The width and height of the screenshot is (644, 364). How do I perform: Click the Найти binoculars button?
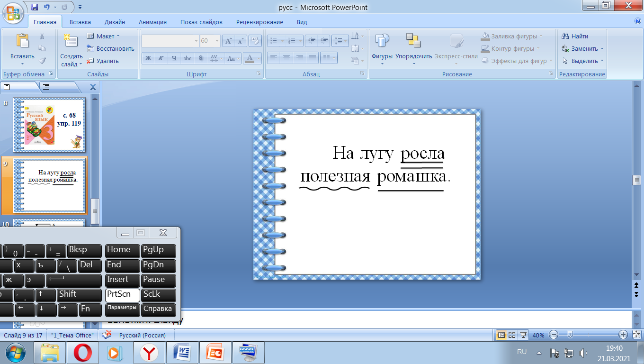point(575,36)
